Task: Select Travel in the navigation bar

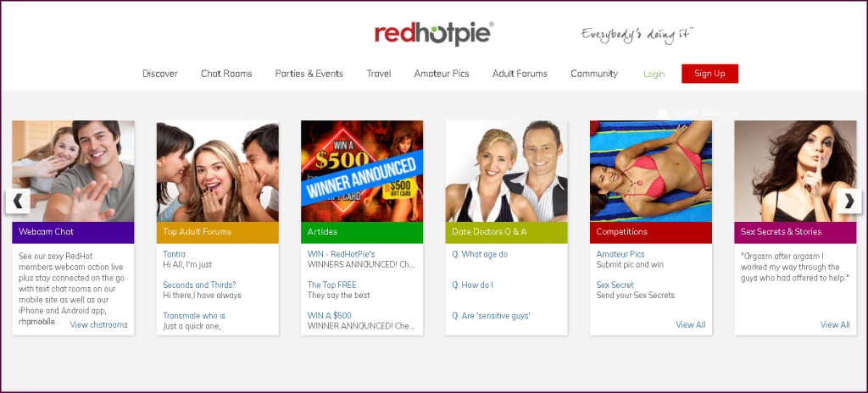Action: point(379,74)
